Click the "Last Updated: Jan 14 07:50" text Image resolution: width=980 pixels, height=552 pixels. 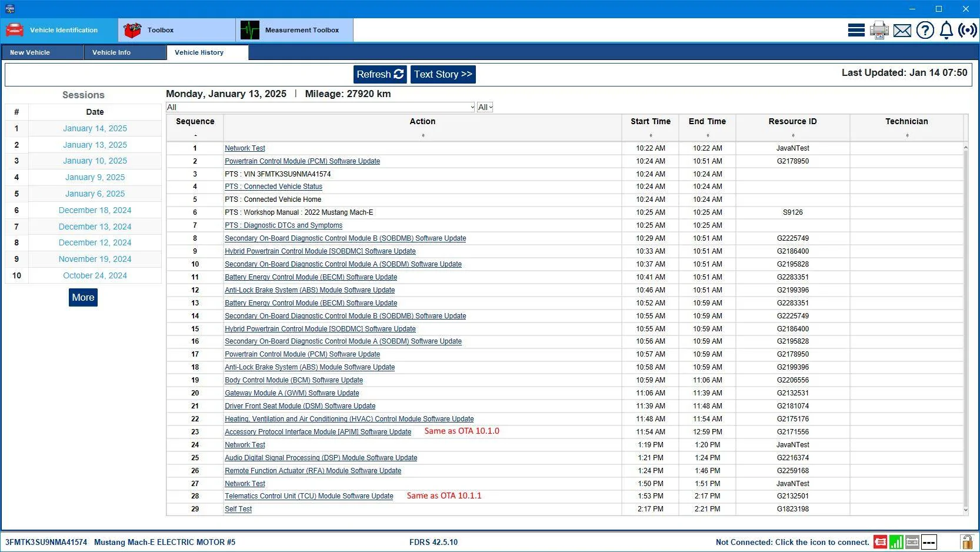[904, 72]
